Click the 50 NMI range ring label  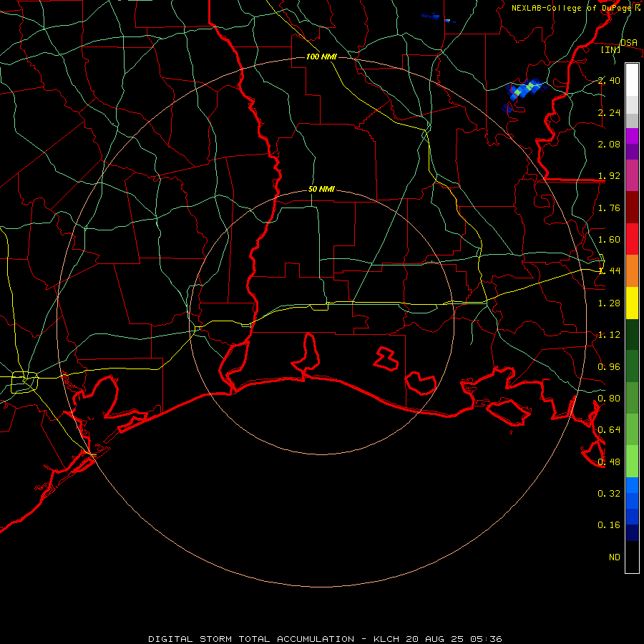point(321,189)
